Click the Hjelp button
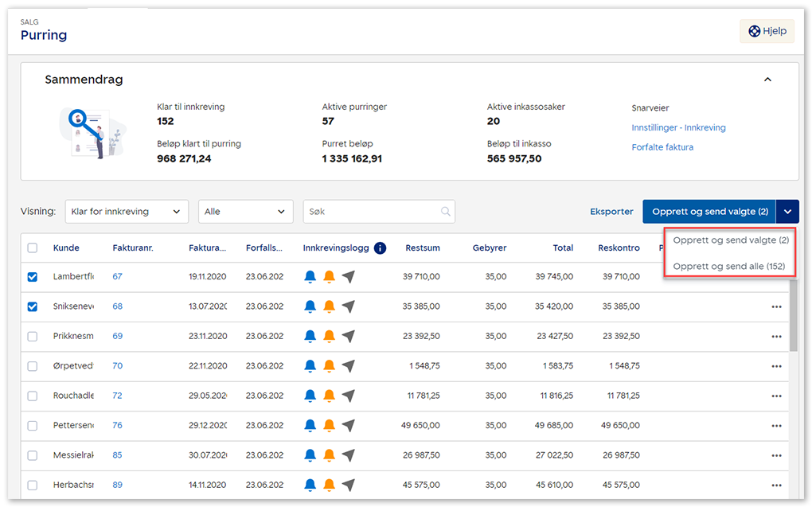The image size is (812, 507). tap(767, 31)
